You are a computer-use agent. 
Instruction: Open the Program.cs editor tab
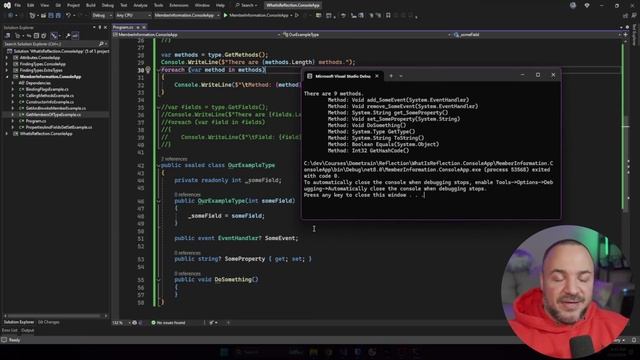[123, 27]
